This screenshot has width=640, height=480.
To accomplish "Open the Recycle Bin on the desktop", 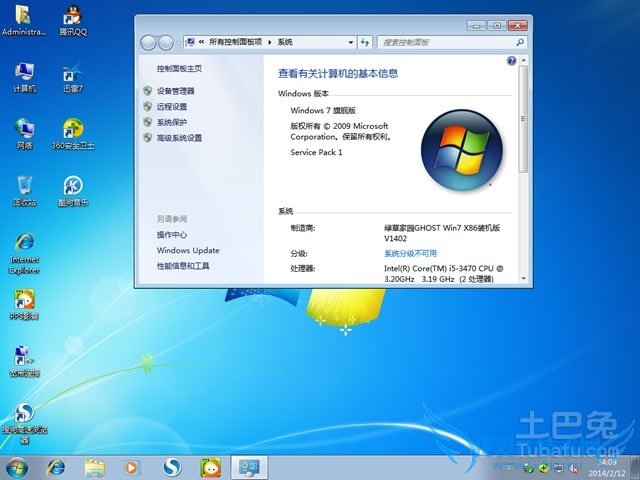I will click(25, 187).
